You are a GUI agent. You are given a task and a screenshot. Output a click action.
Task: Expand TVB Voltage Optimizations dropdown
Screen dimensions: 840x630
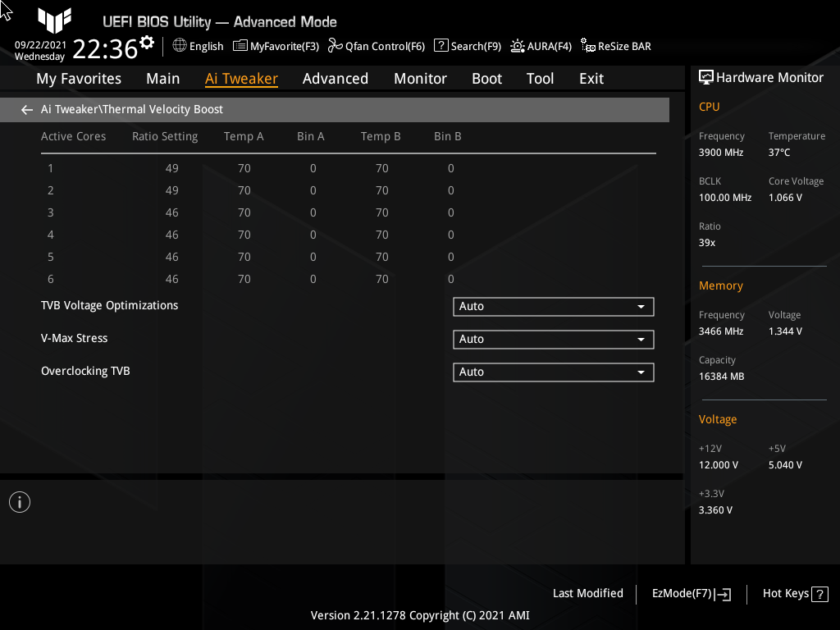(554, 307)
